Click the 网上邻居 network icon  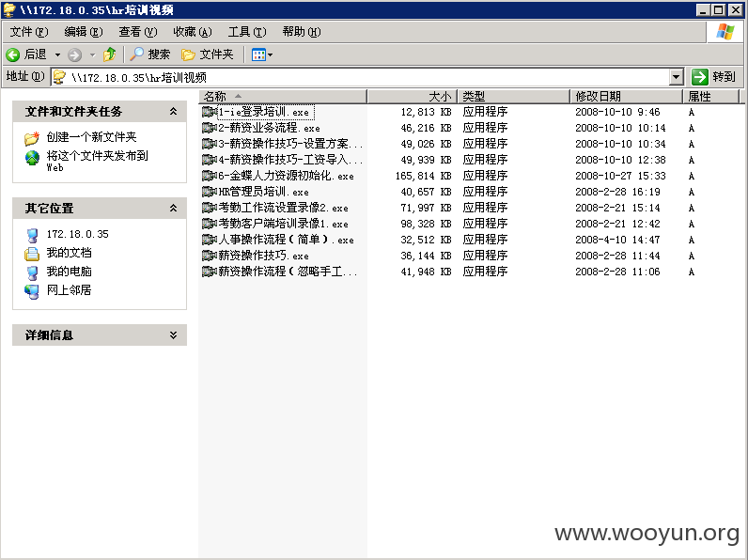(x=32, y=291)
